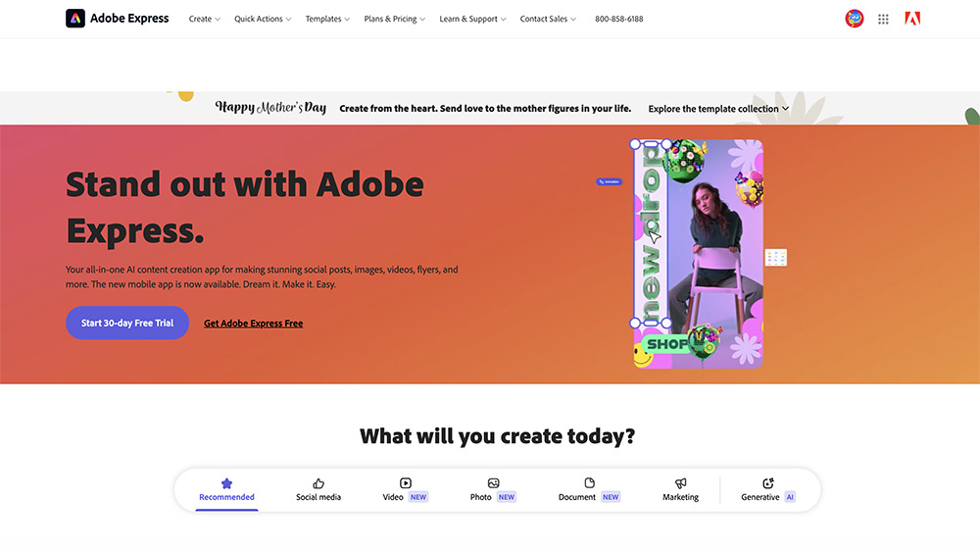This screenshot has width=980, height=551.
Task: Open the Plans & Pricing menu
Action: pos(394,19)
